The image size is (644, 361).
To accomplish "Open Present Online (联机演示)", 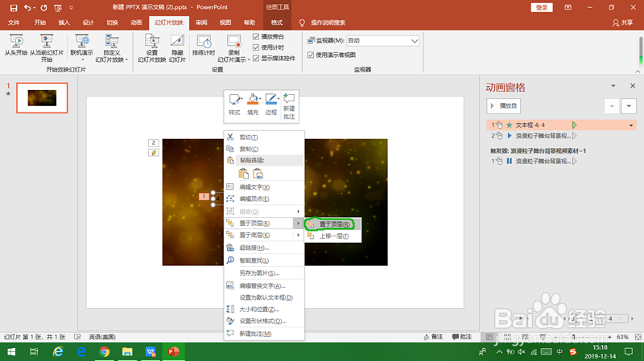I will 82,48.
